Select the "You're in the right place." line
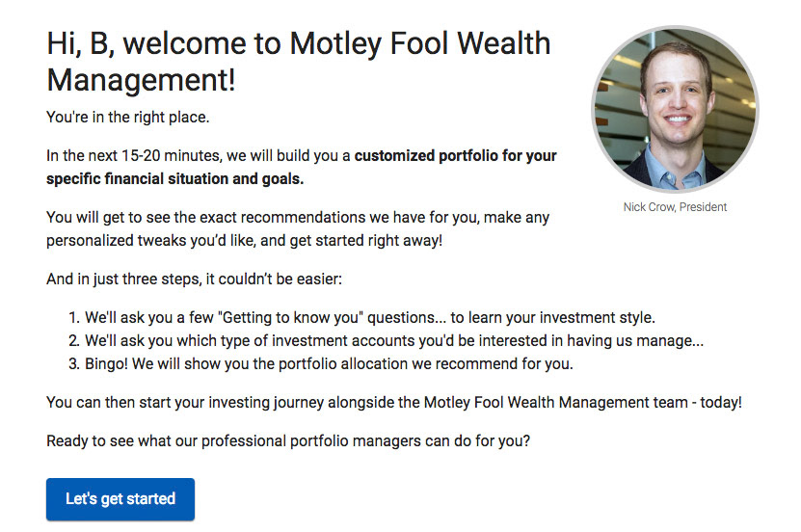The width and height of the screenshot is (801, 532). [x=127, y=118]
